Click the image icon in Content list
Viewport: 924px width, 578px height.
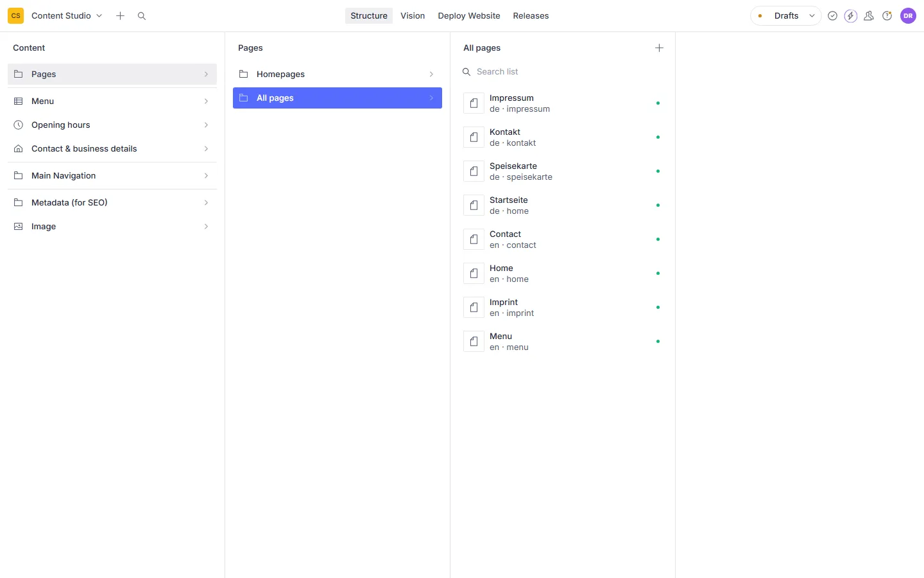pos(19,226)
